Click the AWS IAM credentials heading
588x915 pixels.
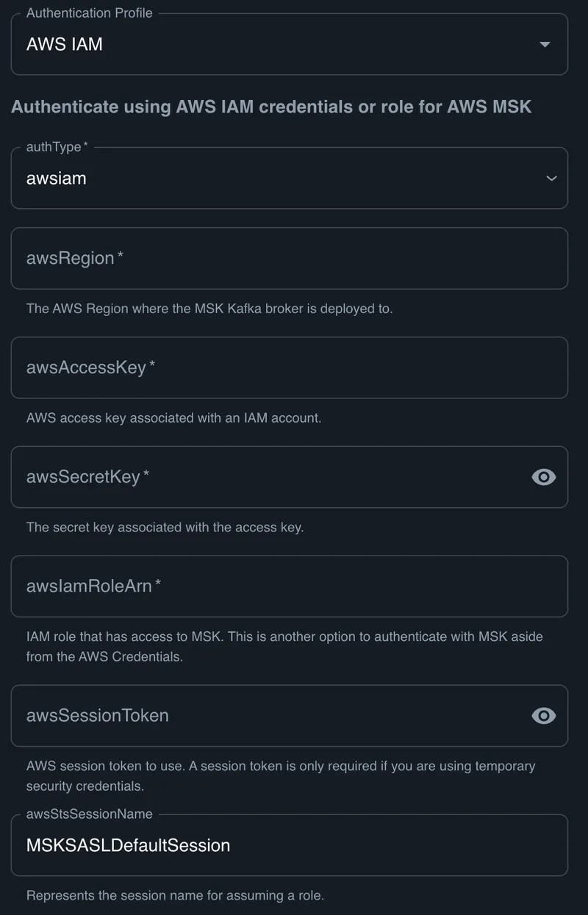click(271, 107)
